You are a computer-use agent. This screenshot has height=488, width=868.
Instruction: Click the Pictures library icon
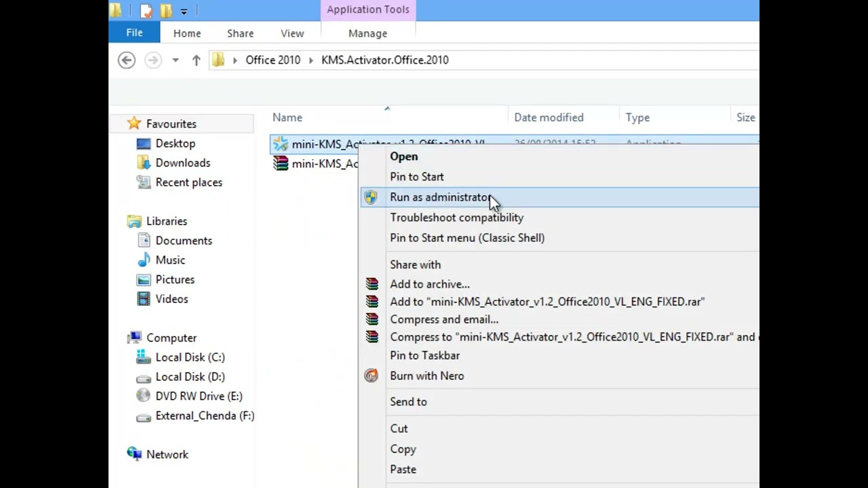[143, 279]
